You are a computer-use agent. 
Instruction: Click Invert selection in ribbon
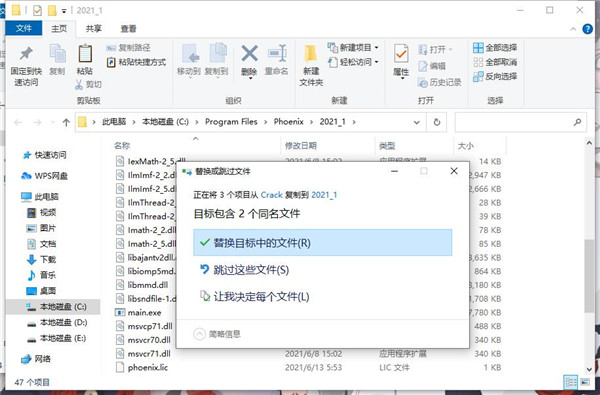tap(495, 76)
